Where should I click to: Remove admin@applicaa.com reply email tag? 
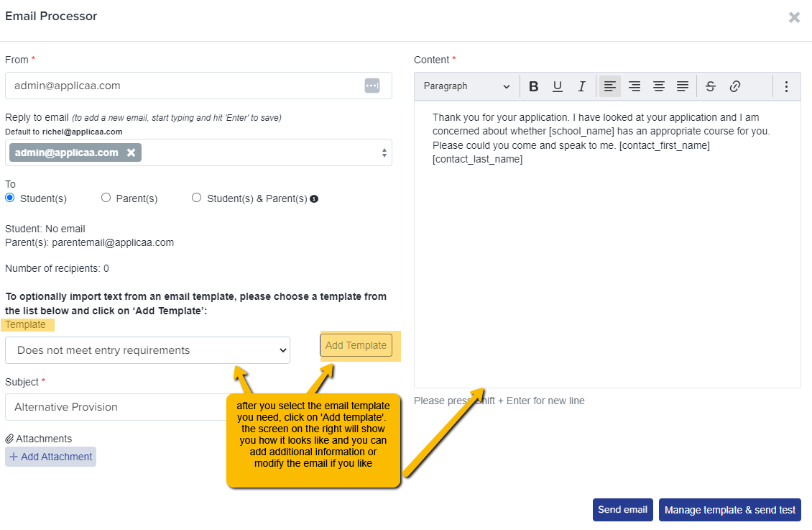click(x=131, y=152)
